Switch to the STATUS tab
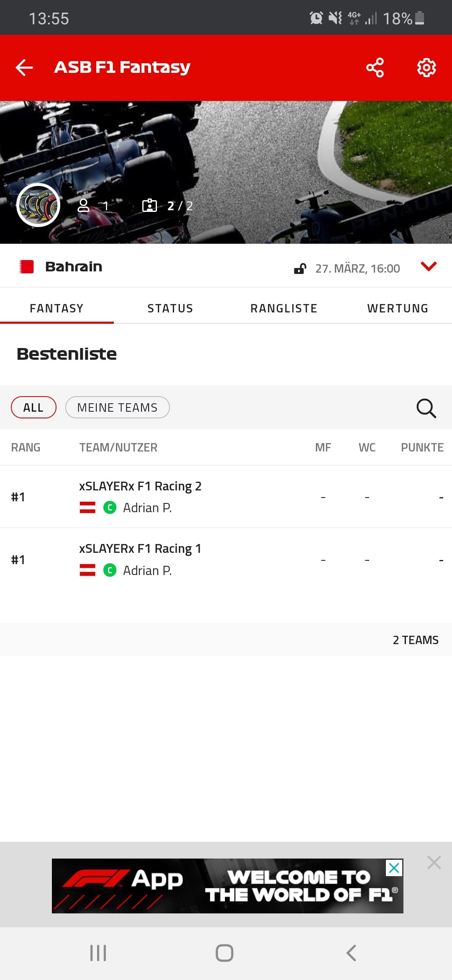The height and width of the screenshot is (980, 452). (x=170, y=308)
